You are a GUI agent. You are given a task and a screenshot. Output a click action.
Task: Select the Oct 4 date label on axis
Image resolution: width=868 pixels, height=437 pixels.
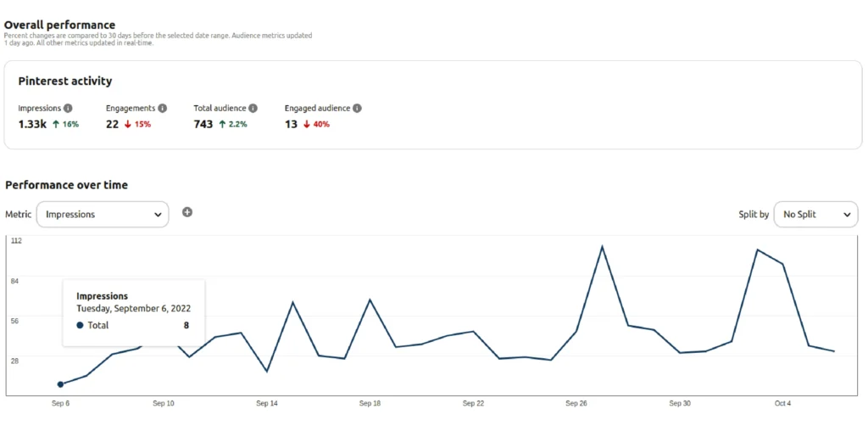(x=782, y=404)
